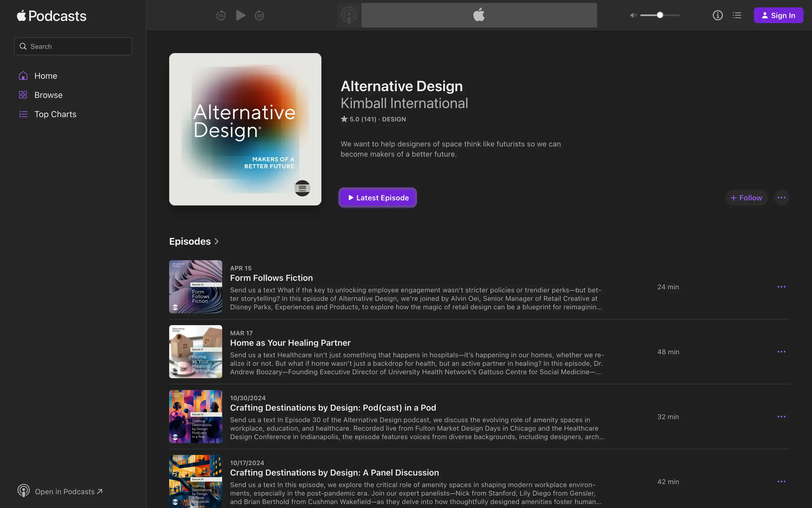The image size is (812, 508).
Task: Open the Form Follows Fiction episode title
Action: click(271, 278)
